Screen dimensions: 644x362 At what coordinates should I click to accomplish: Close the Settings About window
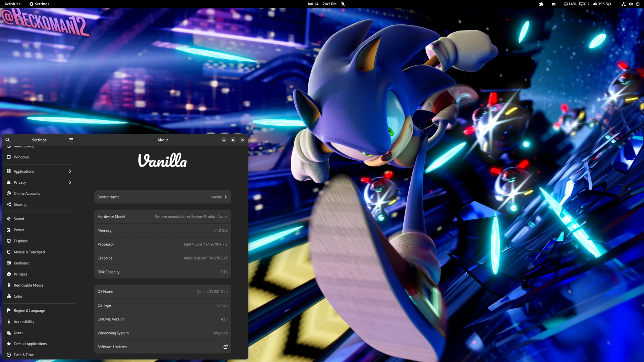tap(243, 140)
